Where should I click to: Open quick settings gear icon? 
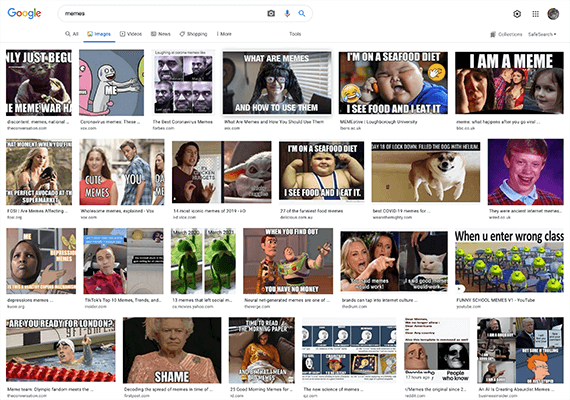tap(517, 14)
